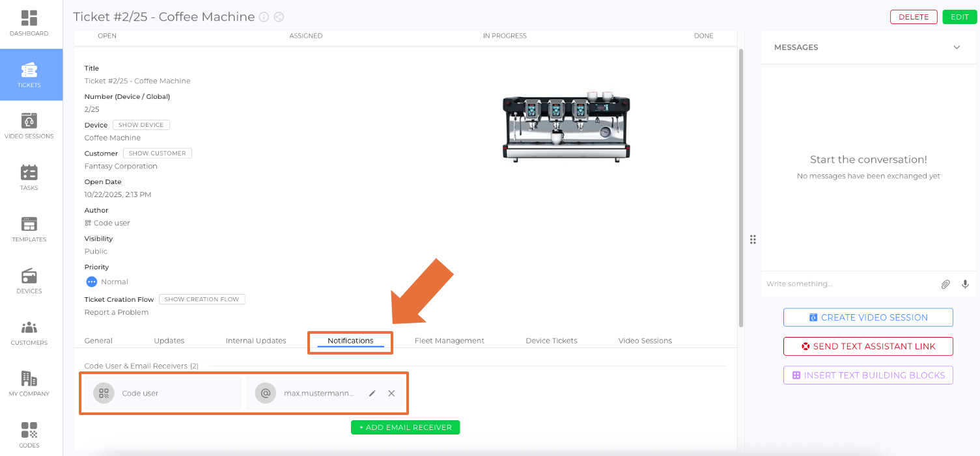Click the Add Email Receiver button
Screen dimensions: 980x456
[406, 427]
